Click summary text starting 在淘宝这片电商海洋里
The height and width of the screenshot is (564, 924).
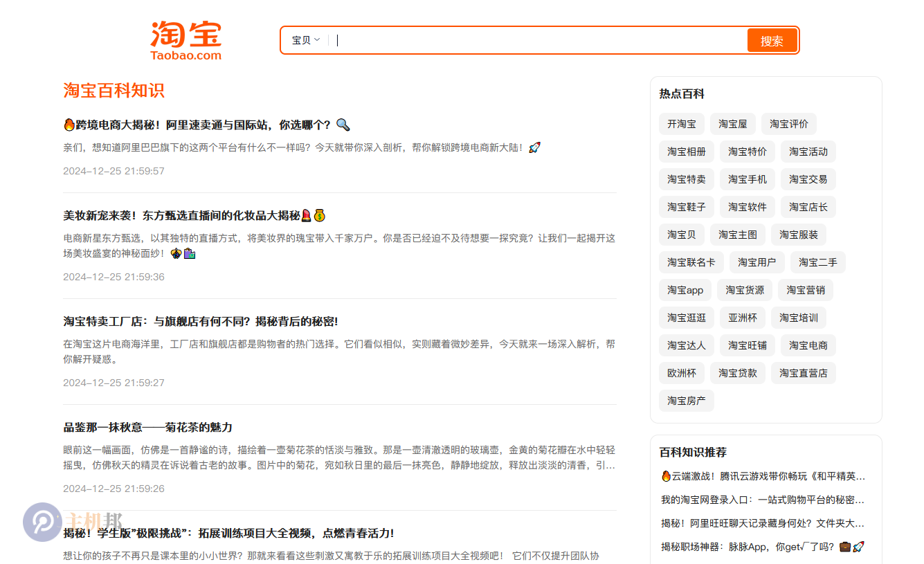coord(339,352)
